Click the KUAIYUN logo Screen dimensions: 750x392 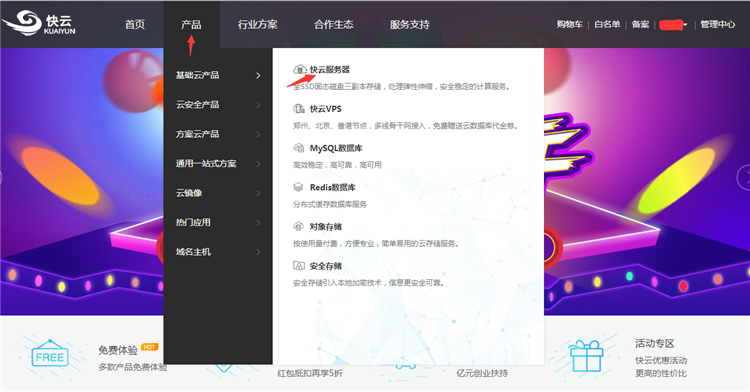coord(39,23)
